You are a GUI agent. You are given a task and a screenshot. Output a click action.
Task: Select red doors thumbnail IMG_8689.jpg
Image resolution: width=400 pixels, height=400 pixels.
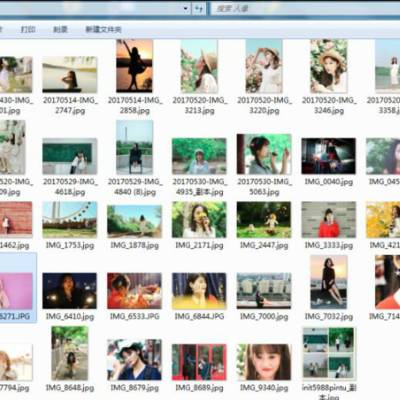coord(199,362)
